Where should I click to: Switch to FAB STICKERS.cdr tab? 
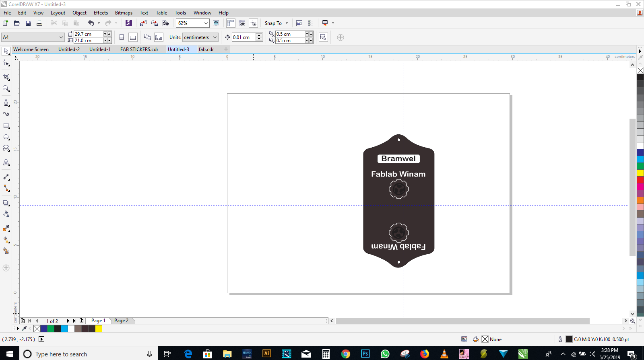pos(139,49)
